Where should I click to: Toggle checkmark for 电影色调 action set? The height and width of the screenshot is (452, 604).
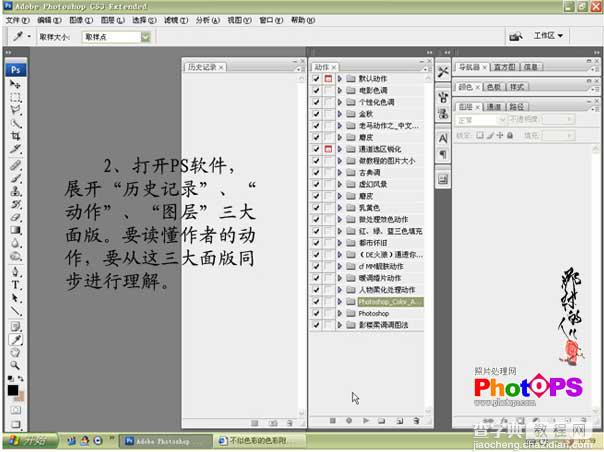[x=316, y=91]
